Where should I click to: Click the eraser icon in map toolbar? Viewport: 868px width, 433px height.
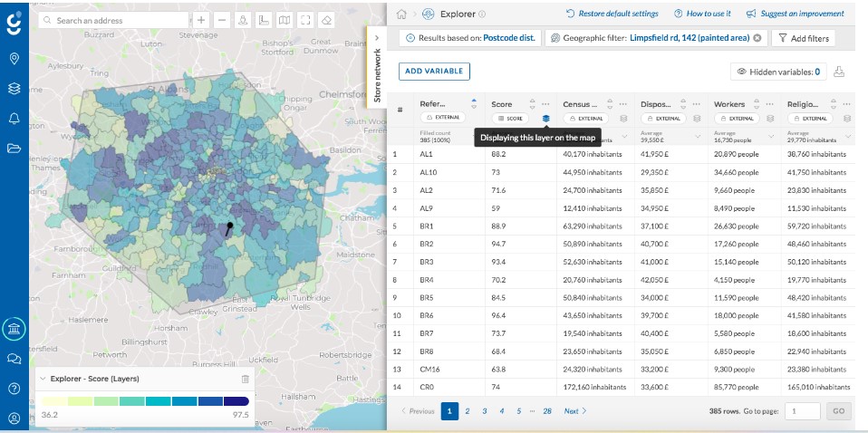326,21
